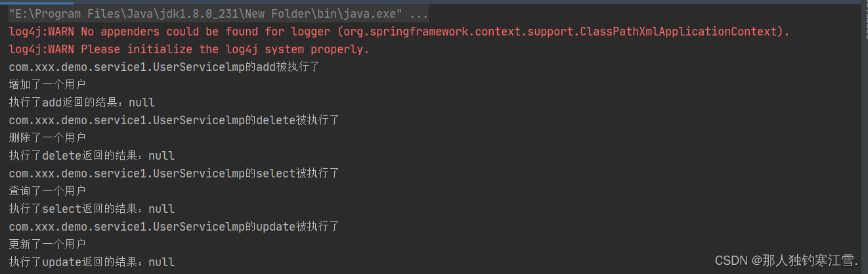Click the UserServicelmp select被执行了 output line
The height and width of the screenshot is (274, 868).
(x=174, y=173)
